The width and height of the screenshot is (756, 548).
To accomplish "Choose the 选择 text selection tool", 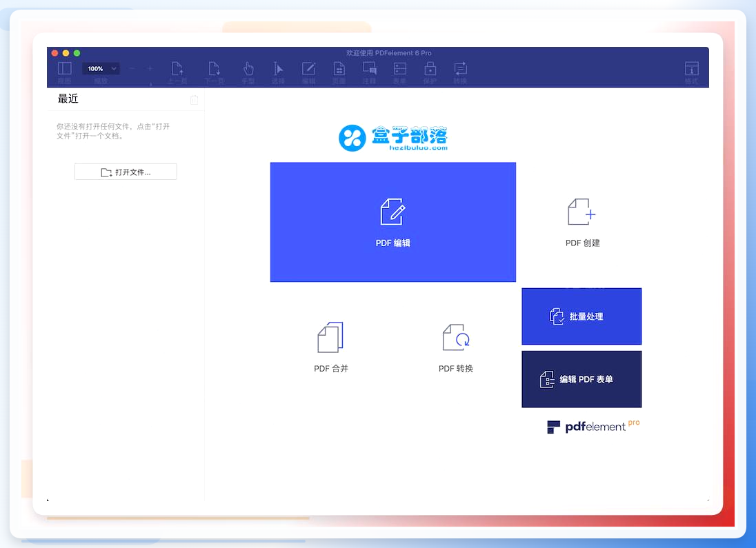I will coord(278,68).
